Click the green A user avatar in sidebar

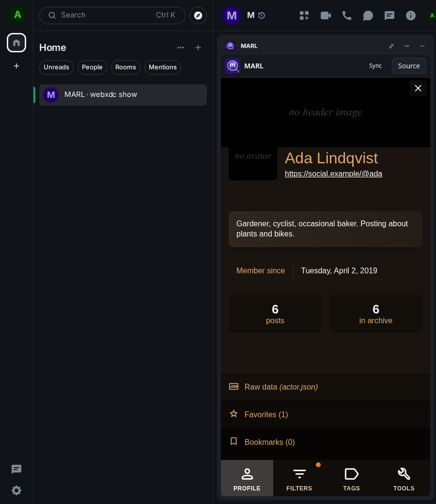(x=17, y=15)
